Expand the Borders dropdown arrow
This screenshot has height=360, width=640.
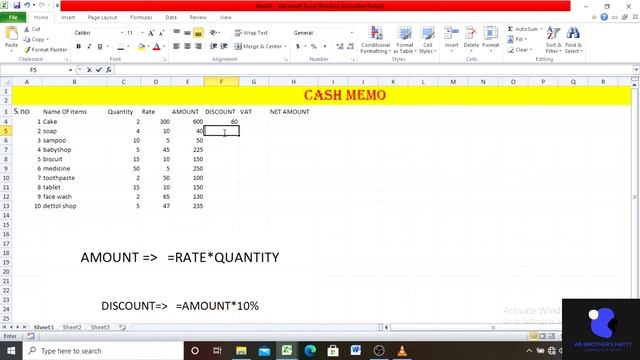(128, 47)
